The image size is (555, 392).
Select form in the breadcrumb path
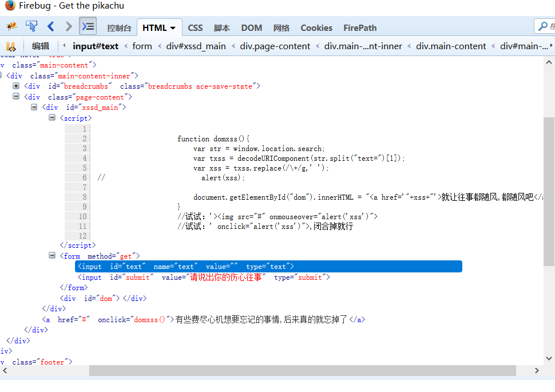point(142,46)
